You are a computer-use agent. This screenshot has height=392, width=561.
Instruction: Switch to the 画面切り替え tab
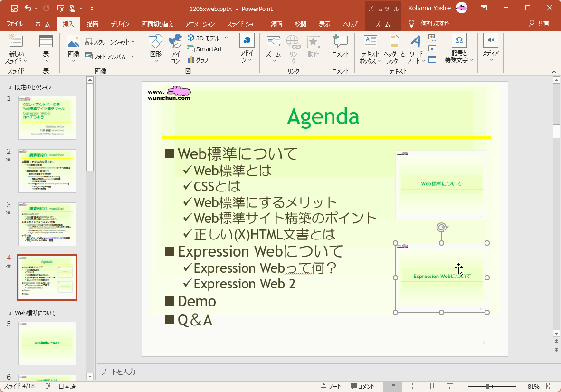coord(157,24)
